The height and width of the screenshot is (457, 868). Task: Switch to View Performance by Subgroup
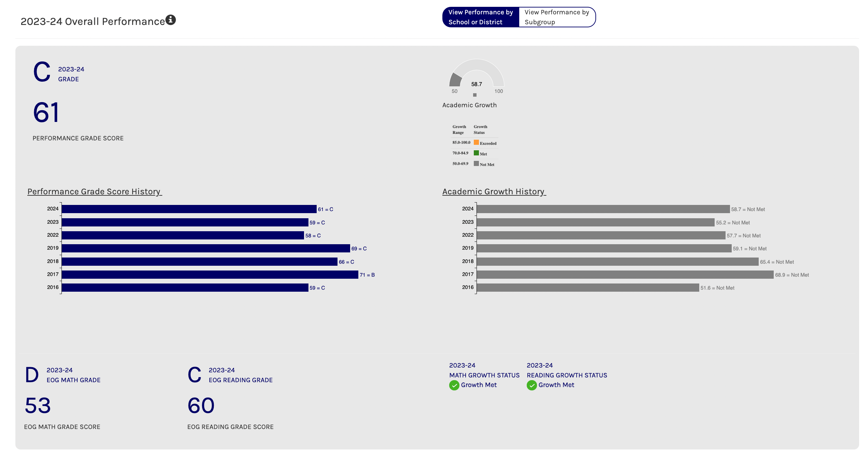pos(556,17)
